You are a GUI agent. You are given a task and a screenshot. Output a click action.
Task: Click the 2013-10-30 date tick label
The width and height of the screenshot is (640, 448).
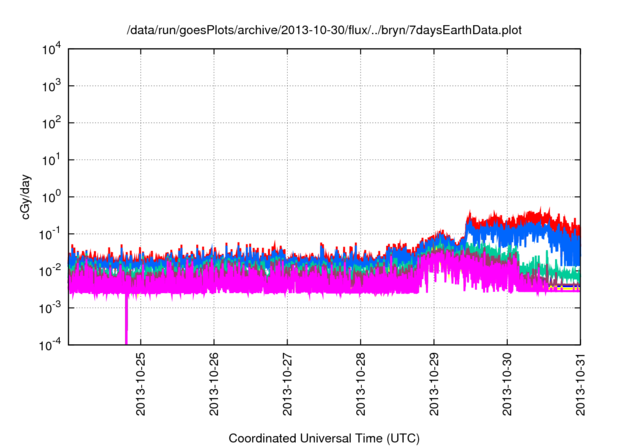click(507, 384)
